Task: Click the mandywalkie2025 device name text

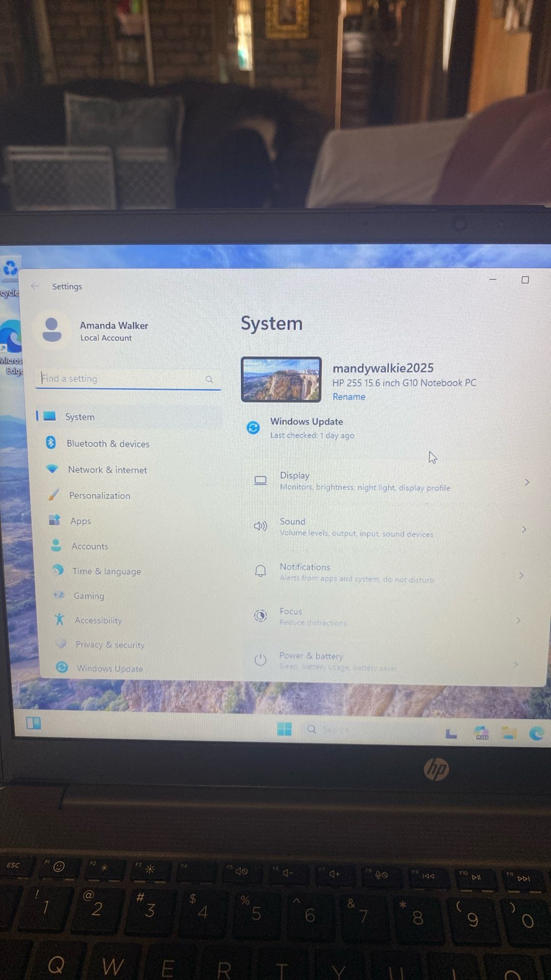Action: click(x=383, y=368)
